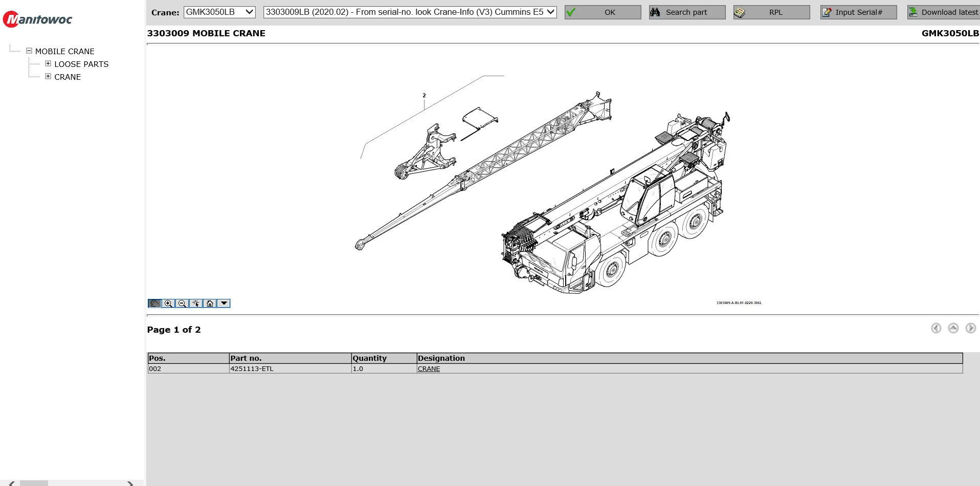Click the OK button
This screenshot has height=486, width=980.
[603, 12]
